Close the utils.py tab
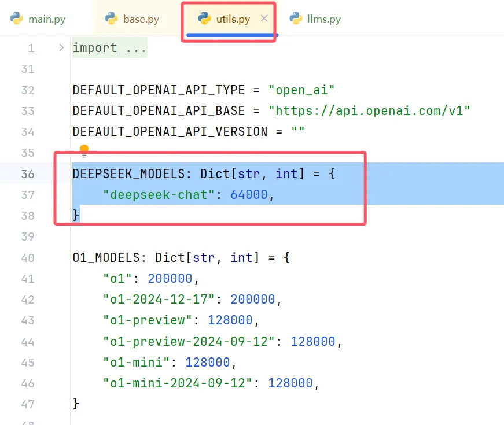The image size is (504, 425). pyautogui.click(x=264, y=19)
